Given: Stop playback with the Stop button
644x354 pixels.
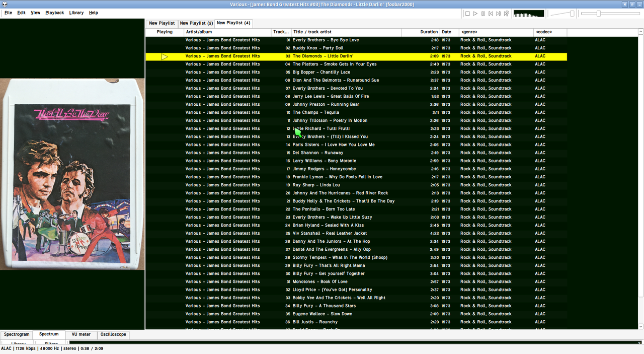Looking at the screenshot, I should [x=467, y=14].
